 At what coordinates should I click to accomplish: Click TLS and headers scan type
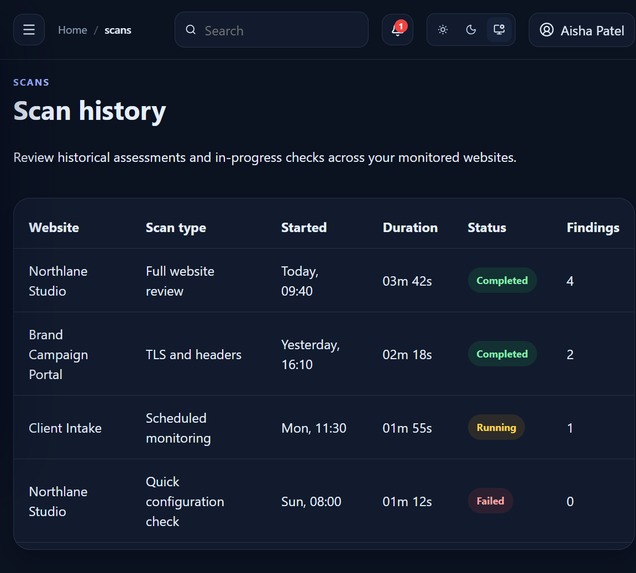[x=193, y=354]
